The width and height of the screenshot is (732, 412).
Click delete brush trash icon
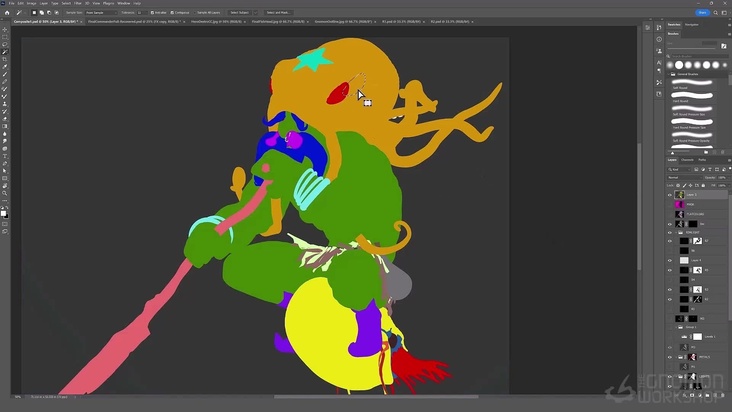coord(723,152)
